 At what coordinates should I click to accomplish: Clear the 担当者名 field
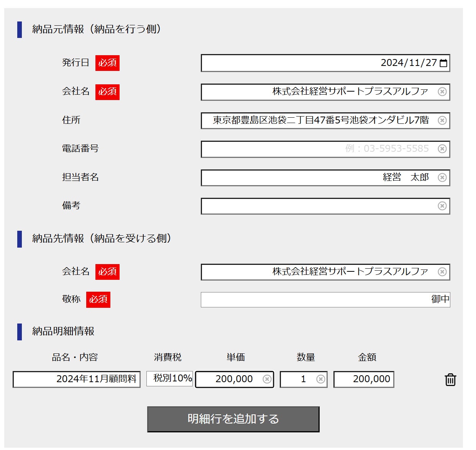pos(442,177)
